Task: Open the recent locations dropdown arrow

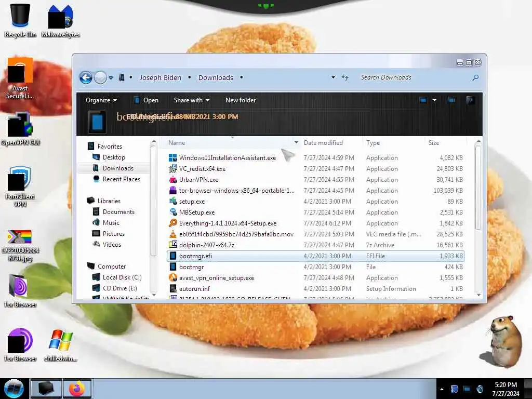Action: pyautogui.click(x=111, y=78)
